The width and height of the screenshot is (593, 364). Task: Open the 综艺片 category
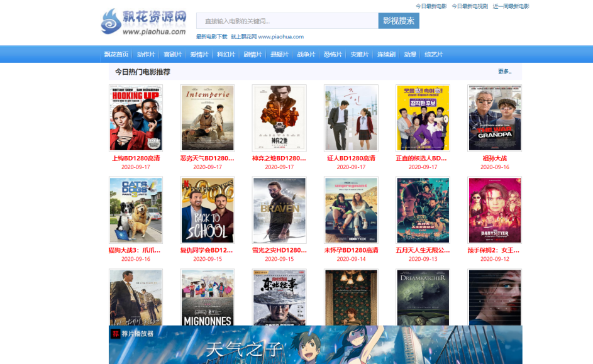(x=433, y=55)
